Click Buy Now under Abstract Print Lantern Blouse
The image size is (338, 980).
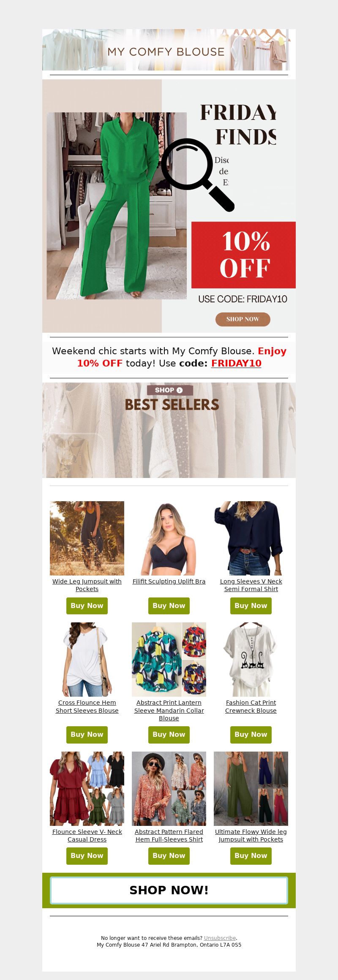click(169, 735)
